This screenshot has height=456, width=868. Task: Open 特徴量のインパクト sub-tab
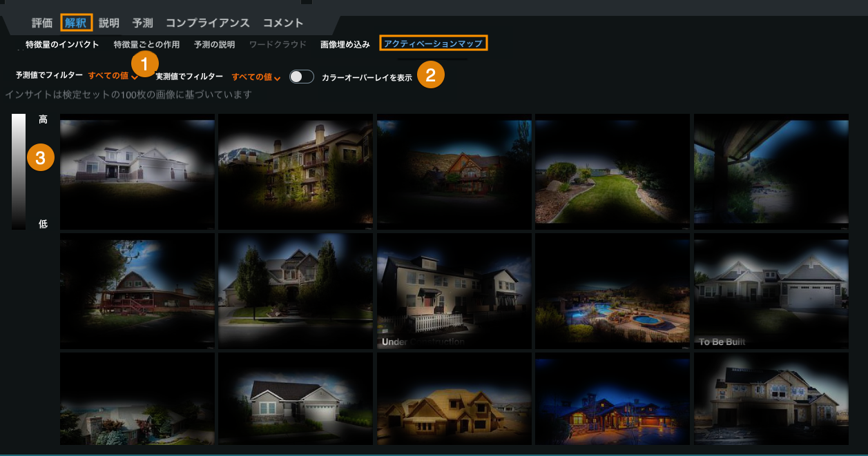tap(63, 44)
